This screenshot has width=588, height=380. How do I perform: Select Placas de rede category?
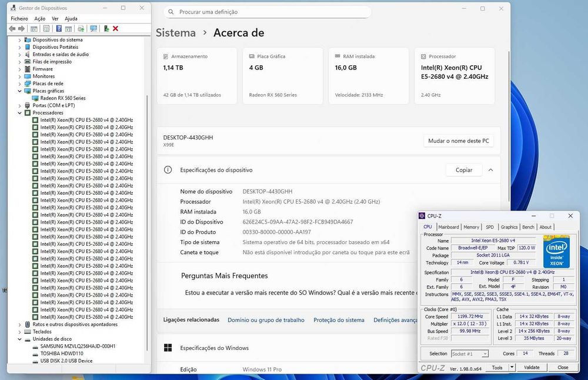[48, 84]
